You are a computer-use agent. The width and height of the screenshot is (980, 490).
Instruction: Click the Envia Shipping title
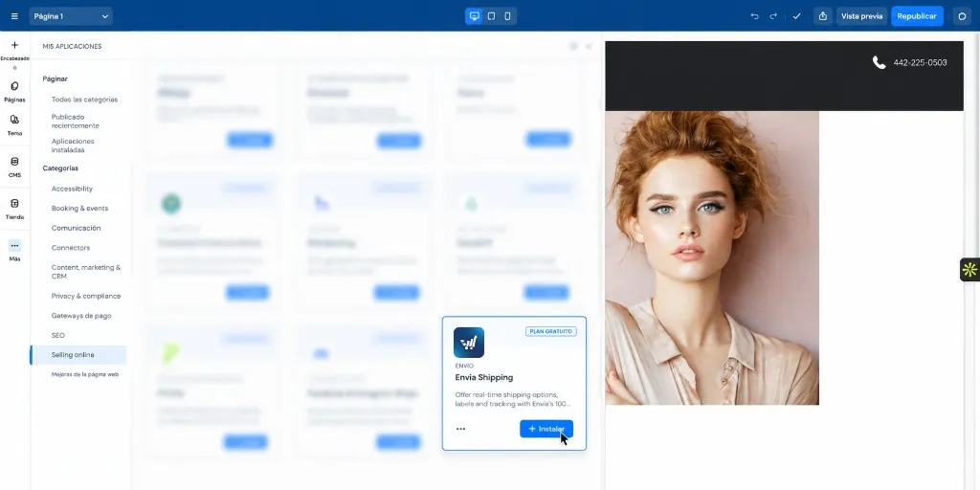[483, 377]
